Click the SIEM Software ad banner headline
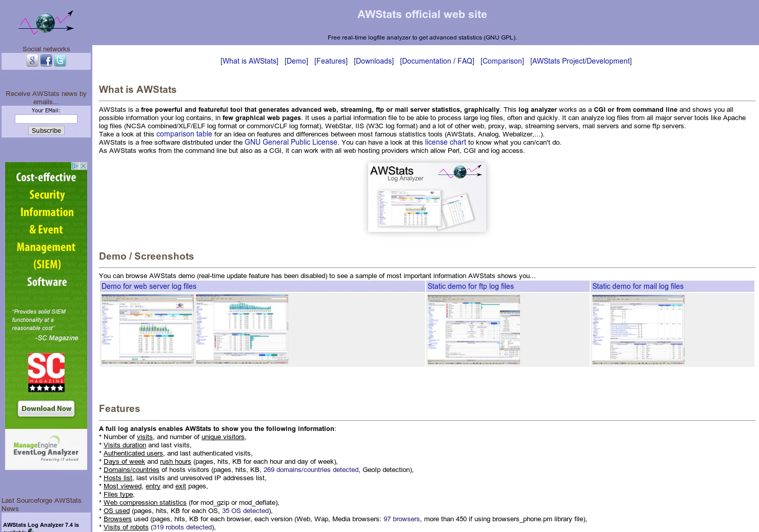The image size is (759, 532). [x=46, y=229]
